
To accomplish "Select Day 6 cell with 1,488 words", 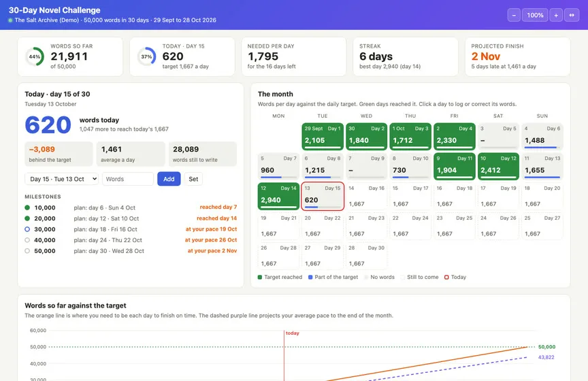I will point(542,136).
